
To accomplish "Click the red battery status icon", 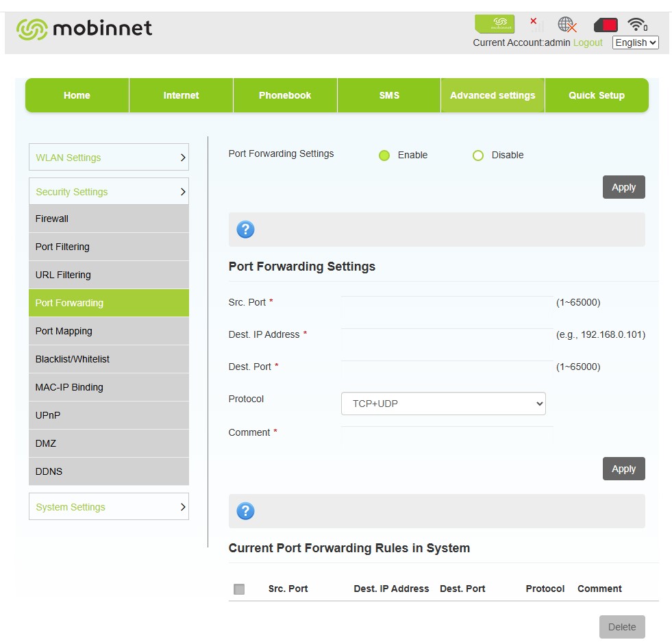I will (x=606, y=25).
